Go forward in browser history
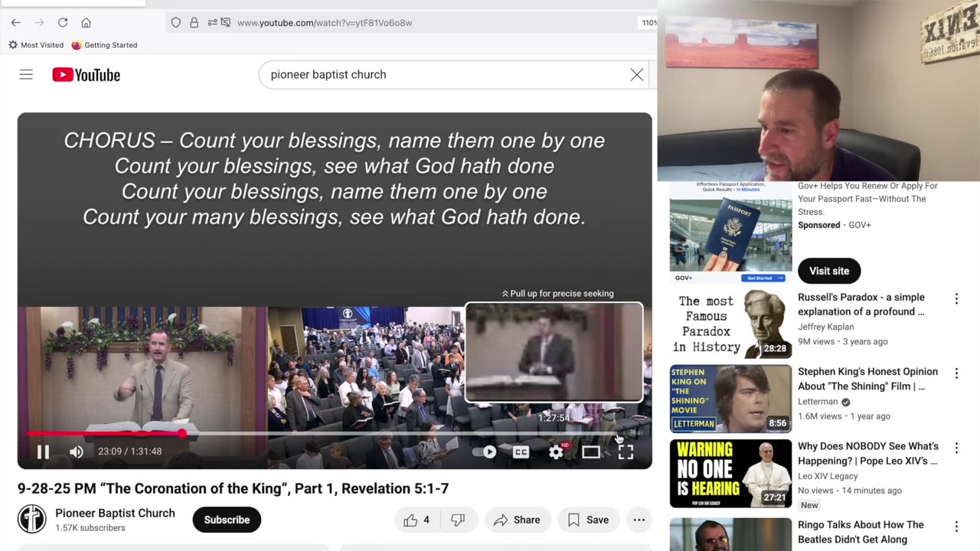 pyautogui.click(x=39, y=23)
